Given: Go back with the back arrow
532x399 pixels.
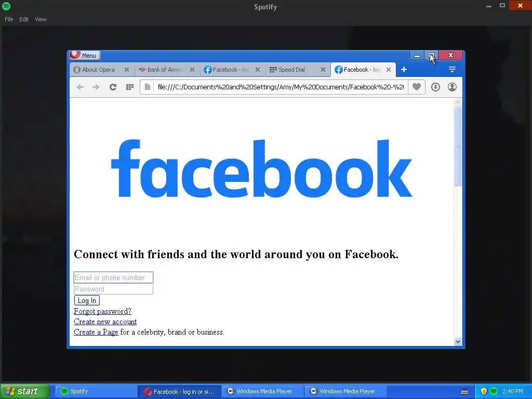Looking at the screenshot, I should point(80,87).
